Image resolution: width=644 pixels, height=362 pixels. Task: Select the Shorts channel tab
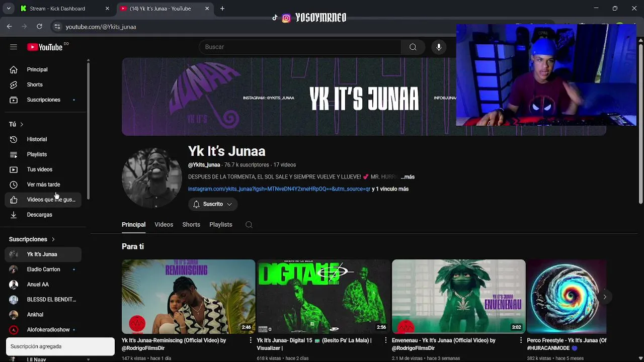[191, 225]
